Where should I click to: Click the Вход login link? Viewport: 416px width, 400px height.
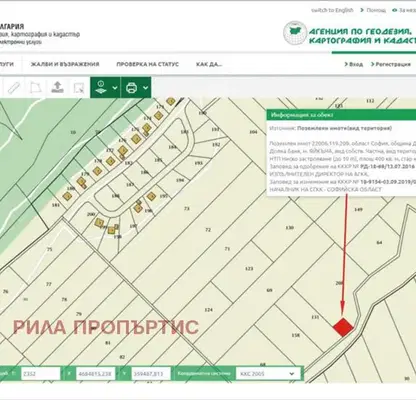point(354,64)
